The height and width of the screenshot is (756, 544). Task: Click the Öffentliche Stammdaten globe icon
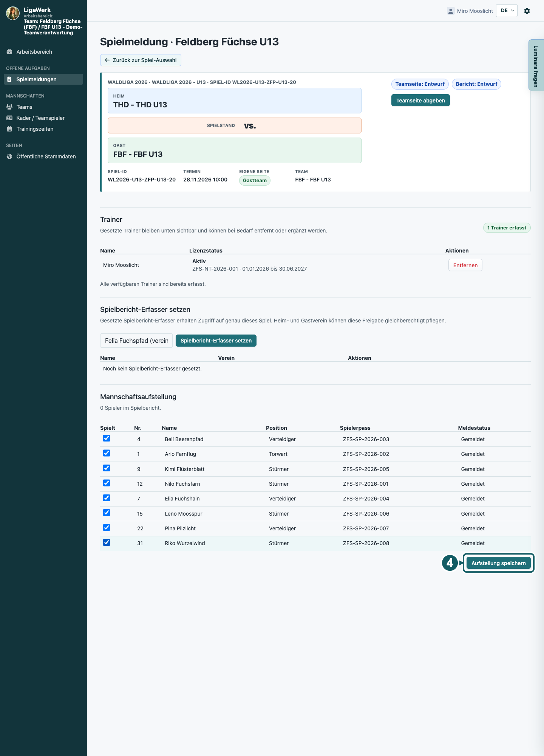9,156
